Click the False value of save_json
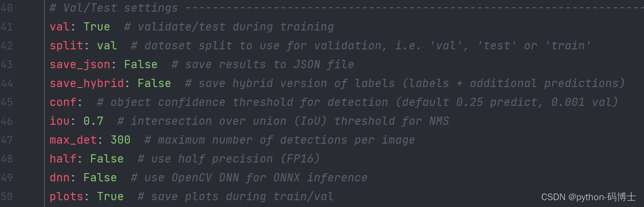 pyautogui.click(x=141, y=65)
